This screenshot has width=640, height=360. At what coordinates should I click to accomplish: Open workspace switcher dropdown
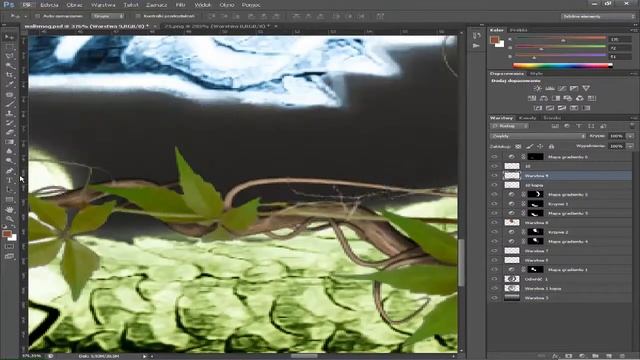[598, 16]
